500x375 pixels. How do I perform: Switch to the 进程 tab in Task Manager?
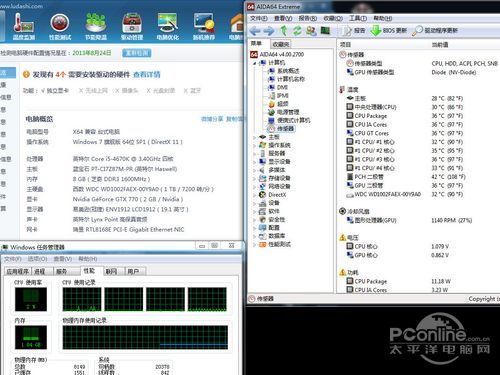(41, 271)
